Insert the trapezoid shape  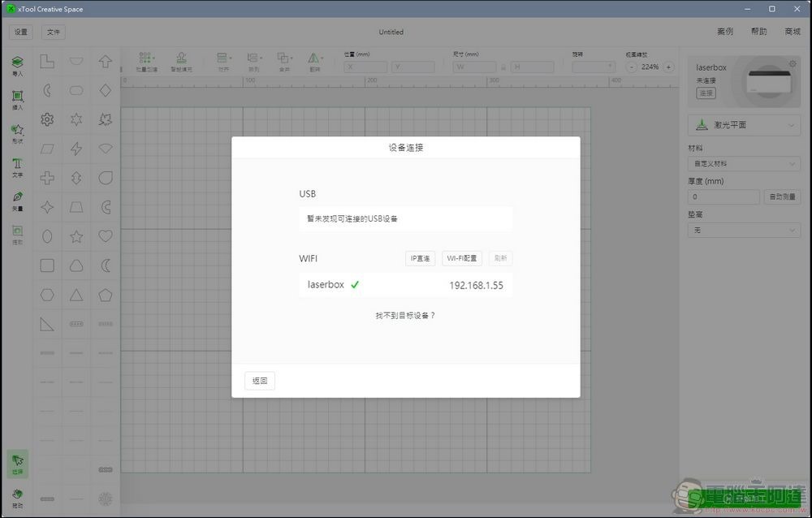point(76,207)
